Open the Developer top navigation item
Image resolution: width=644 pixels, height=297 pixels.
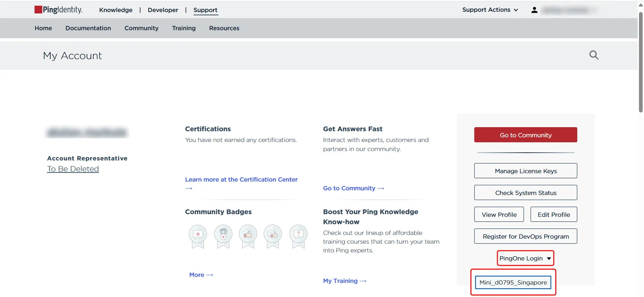[x=163, y=10]
